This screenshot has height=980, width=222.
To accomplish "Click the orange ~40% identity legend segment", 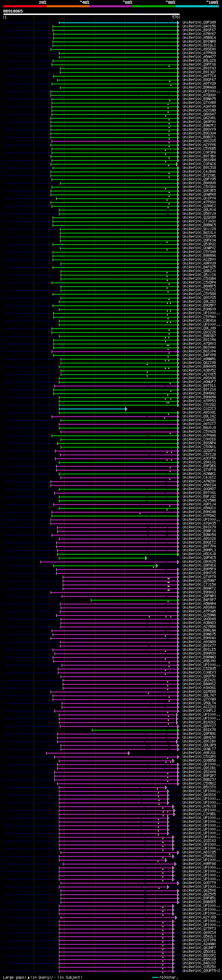I will [x=68, y=7].
